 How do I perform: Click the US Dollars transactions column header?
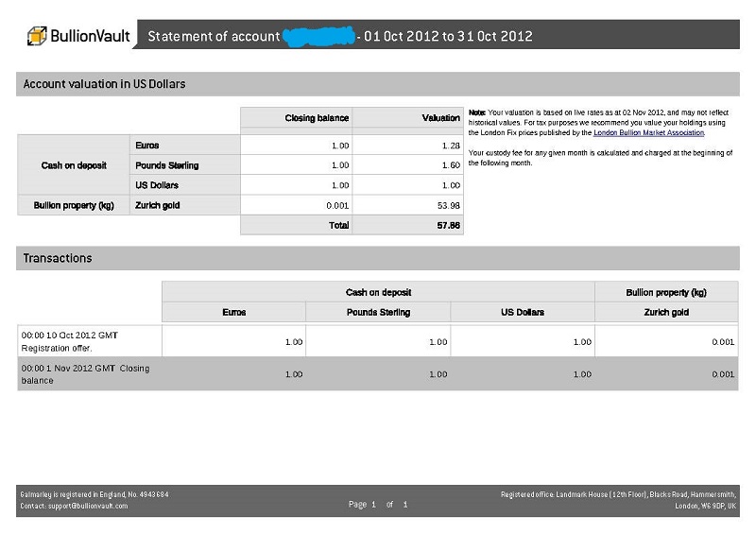point(522,312)
